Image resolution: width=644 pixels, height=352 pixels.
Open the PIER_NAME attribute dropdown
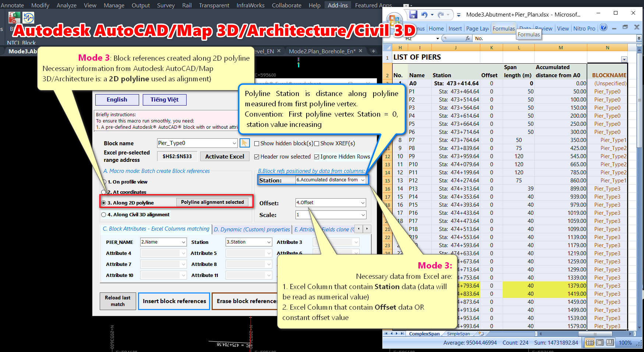coord(184,242)
